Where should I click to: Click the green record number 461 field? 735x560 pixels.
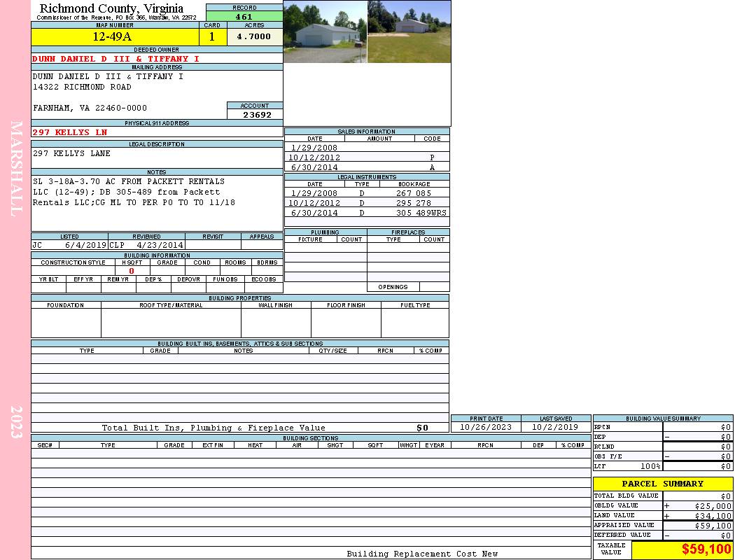(244, 17)
